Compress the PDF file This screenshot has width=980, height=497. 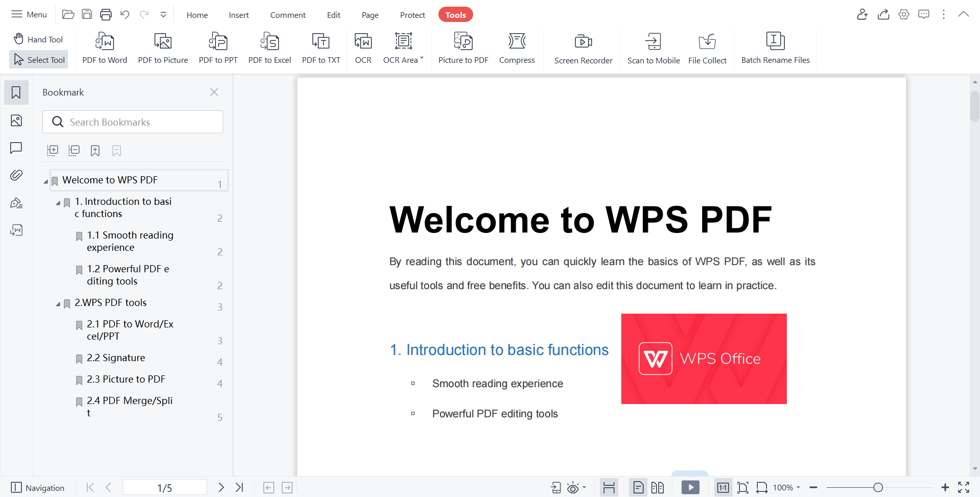click(x=517, y=49)
